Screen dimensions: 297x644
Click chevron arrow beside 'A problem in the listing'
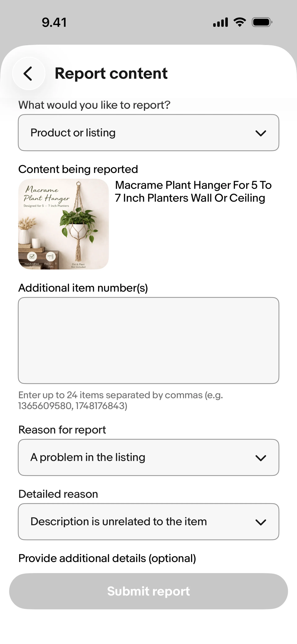[x=260, y=458]
